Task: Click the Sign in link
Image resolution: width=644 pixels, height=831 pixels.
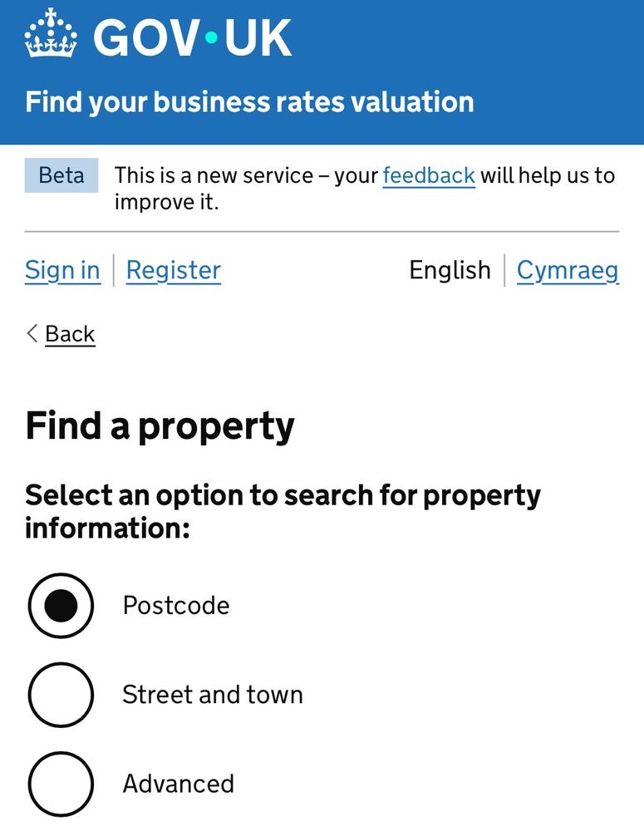Action: [x=62, y=270]
